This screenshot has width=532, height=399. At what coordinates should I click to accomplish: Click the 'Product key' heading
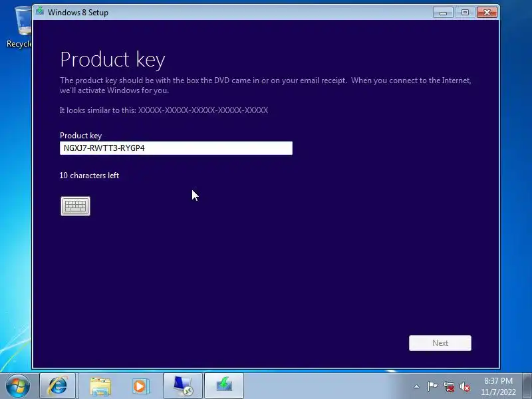coord(112,60)
